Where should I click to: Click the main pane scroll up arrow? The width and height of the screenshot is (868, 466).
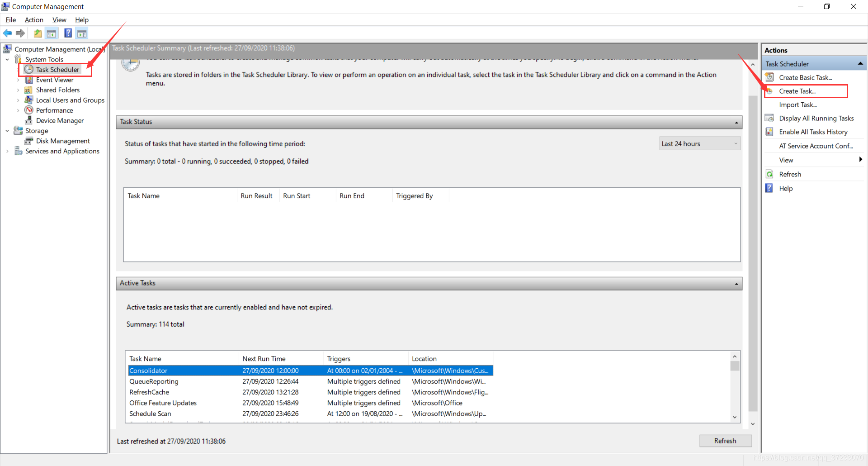point(753,65)
